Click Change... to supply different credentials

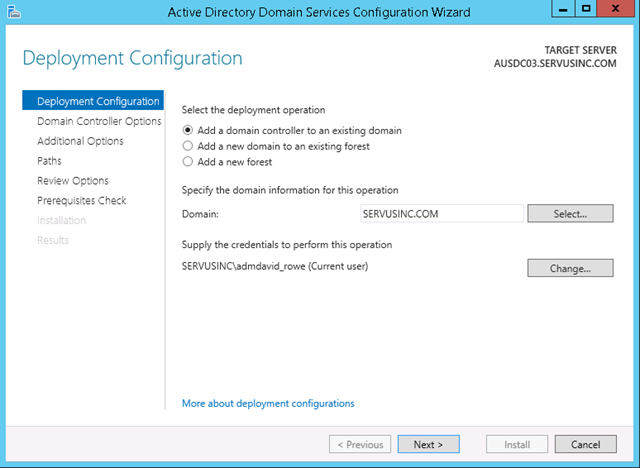[570, 268]
